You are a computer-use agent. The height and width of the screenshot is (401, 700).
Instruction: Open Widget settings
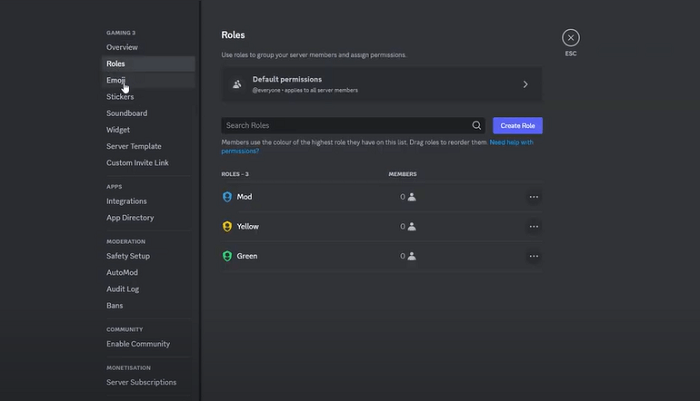click(118, 129)
